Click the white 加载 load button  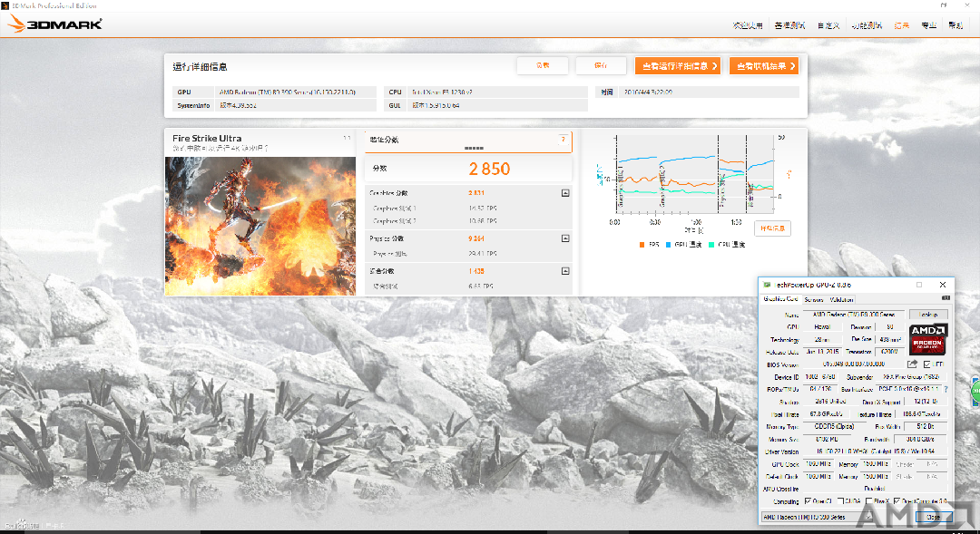point(543,65)
